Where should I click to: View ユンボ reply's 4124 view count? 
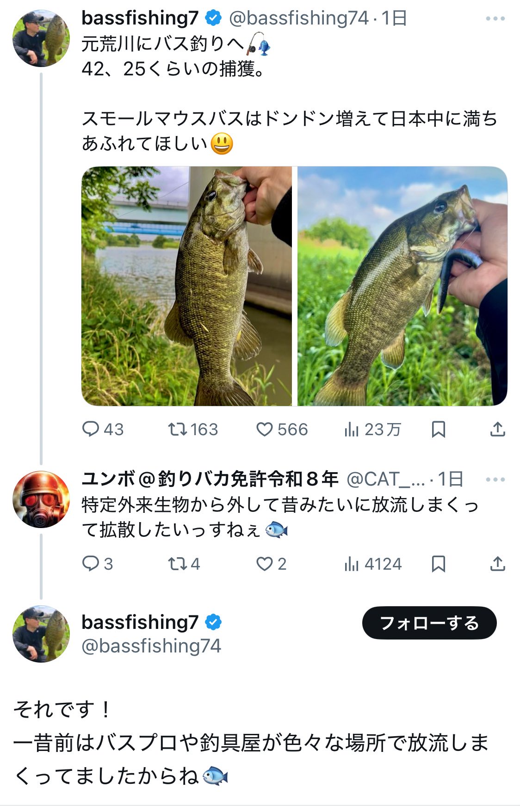352,564
